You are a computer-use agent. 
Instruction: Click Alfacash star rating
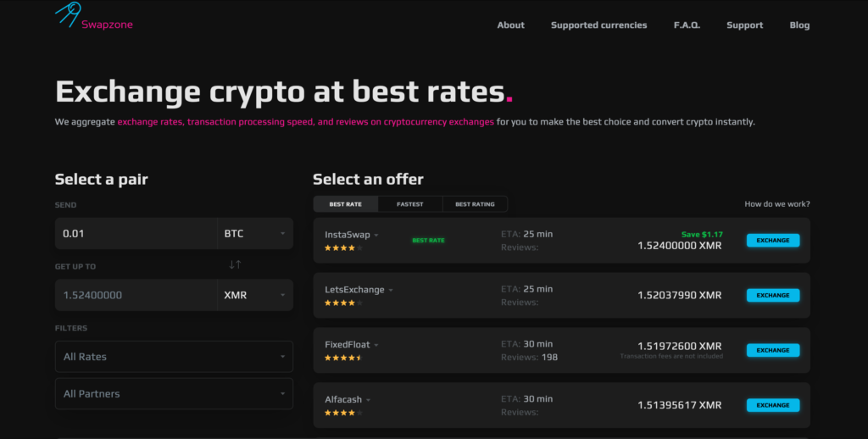click(344, 413)
